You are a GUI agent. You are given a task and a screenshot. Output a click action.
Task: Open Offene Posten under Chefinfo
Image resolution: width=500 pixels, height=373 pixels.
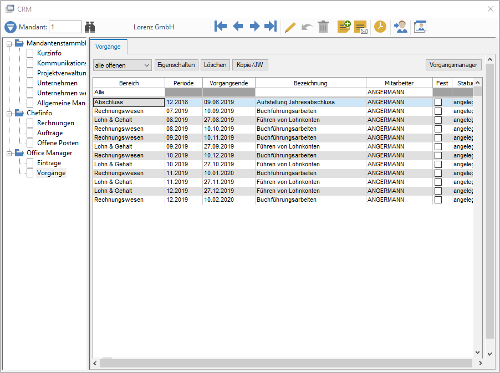[x=58, y=143]
